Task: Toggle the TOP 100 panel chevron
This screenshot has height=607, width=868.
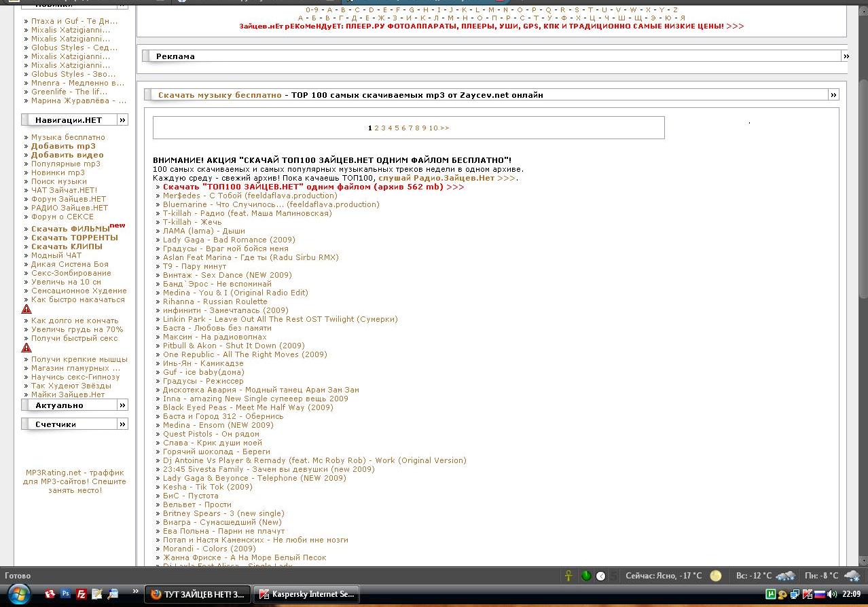Action: [x=833, y=95]
